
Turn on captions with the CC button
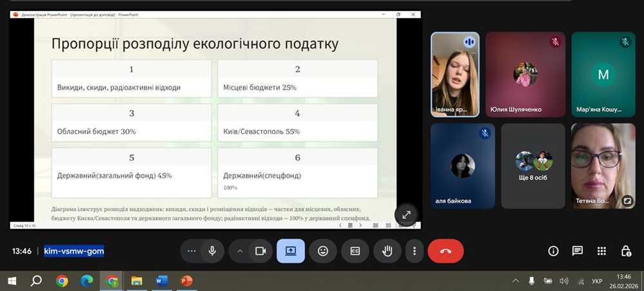[355, 251]
